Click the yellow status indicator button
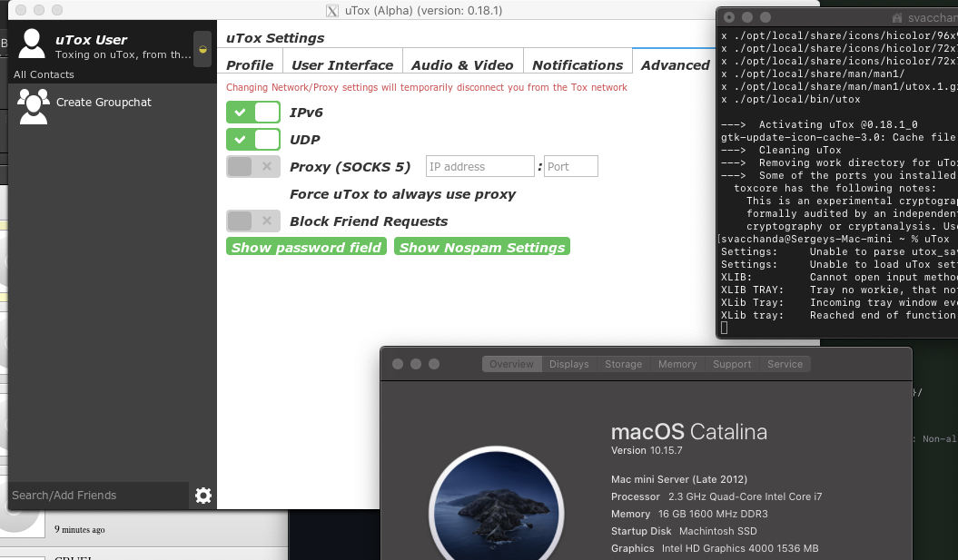The image size is (958, 560). pos(202,49)
